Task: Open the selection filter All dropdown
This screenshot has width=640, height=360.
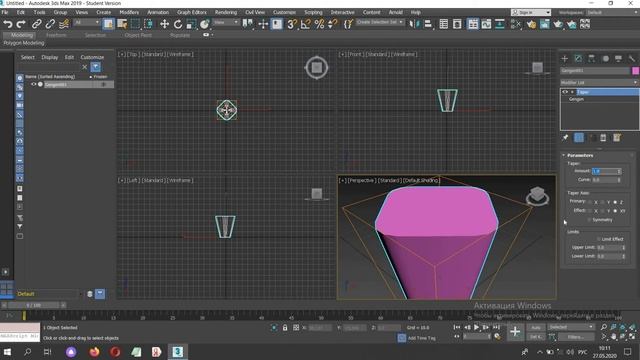Action: pyautogui.click(x=87, y=22)
